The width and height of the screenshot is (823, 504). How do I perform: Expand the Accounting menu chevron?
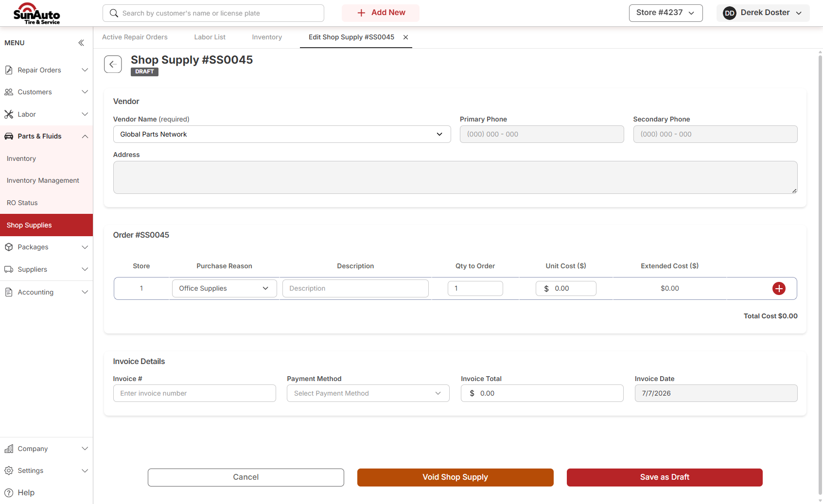click(x=85, y=292)
